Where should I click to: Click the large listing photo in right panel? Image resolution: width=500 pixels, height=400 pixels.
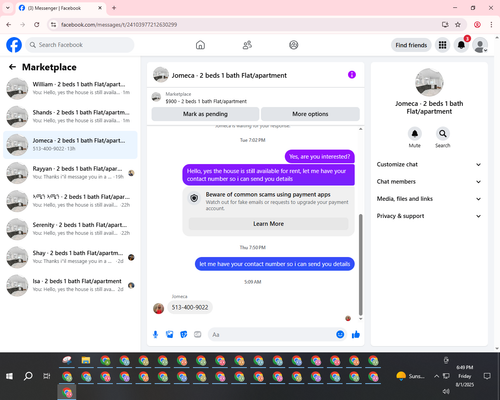(x=429, y=82)
